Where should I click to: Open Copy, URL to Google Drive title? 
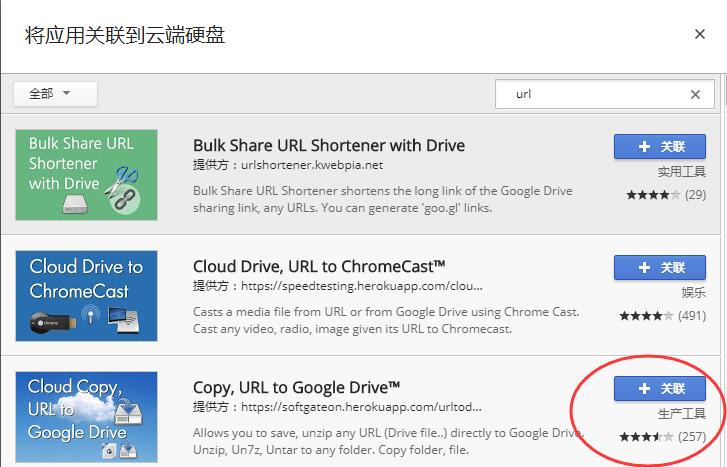296,387
